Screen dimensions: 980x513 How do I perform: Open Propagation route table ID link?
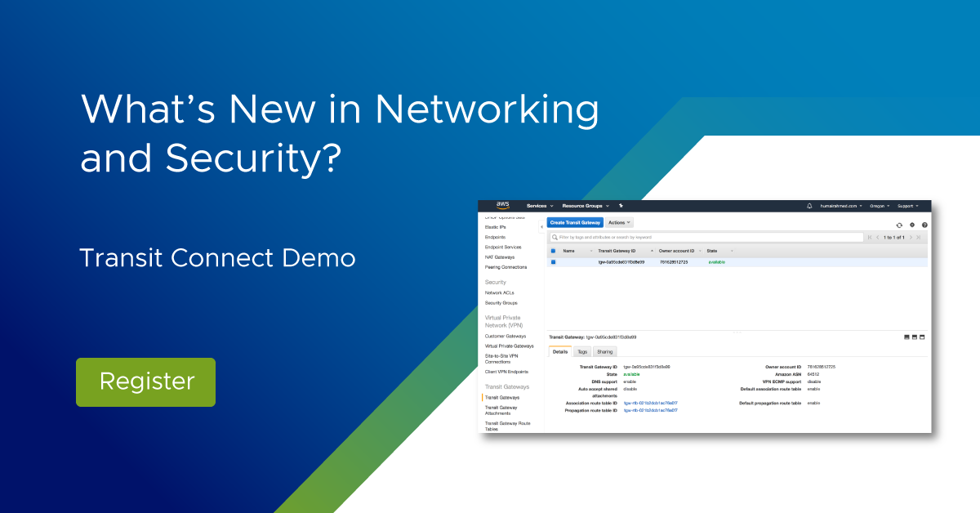click(651, 410)
